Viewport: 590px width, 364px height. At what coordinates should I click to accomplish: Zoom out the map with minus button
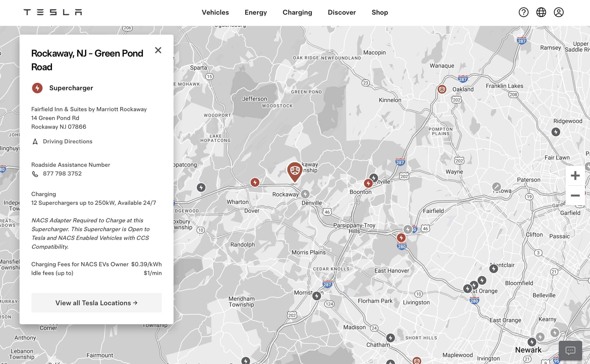point(575,196)
